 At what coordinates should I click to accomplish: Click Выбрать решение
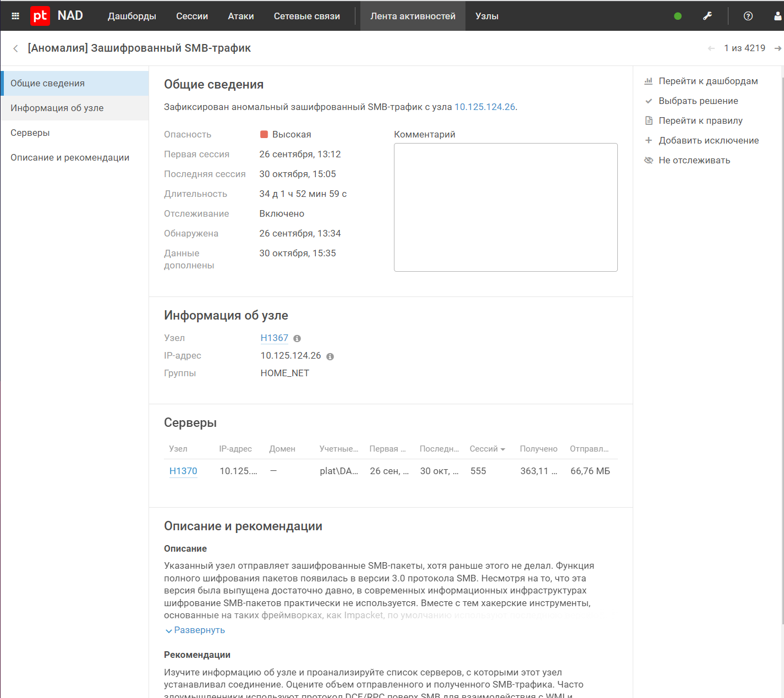click(698, 101)
